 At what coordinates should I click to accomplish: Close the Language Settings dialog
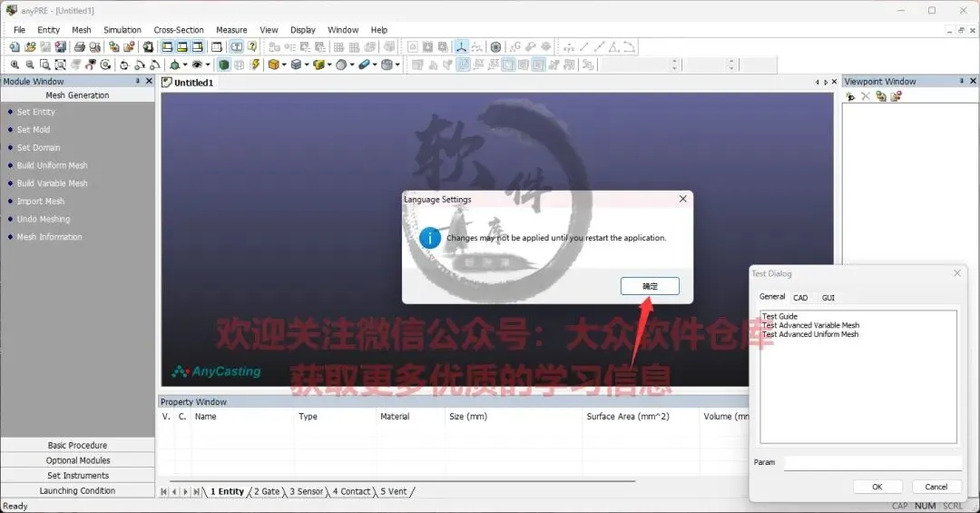[x=683, y=199]
